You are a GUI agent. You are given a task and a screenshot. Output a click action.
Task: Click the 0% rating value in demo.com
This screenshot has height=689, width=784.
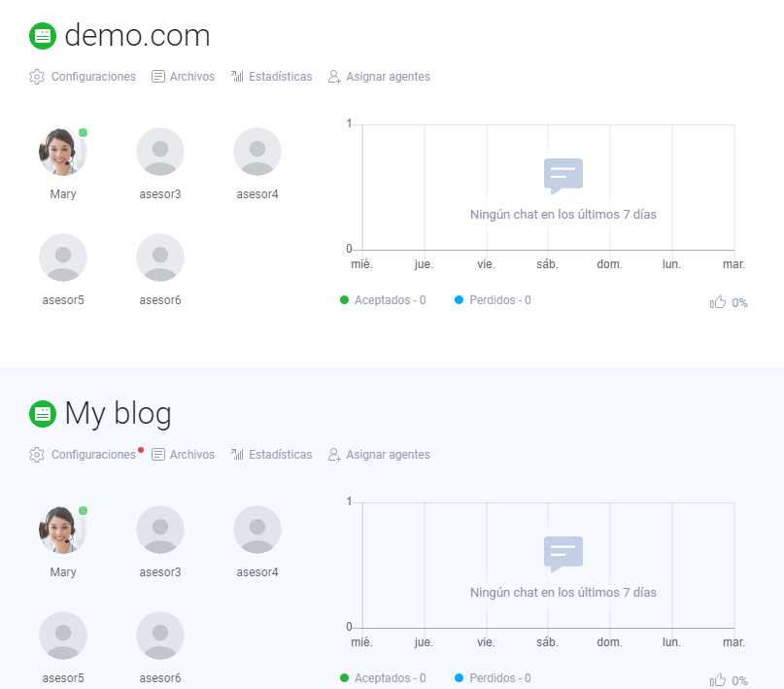740,303
